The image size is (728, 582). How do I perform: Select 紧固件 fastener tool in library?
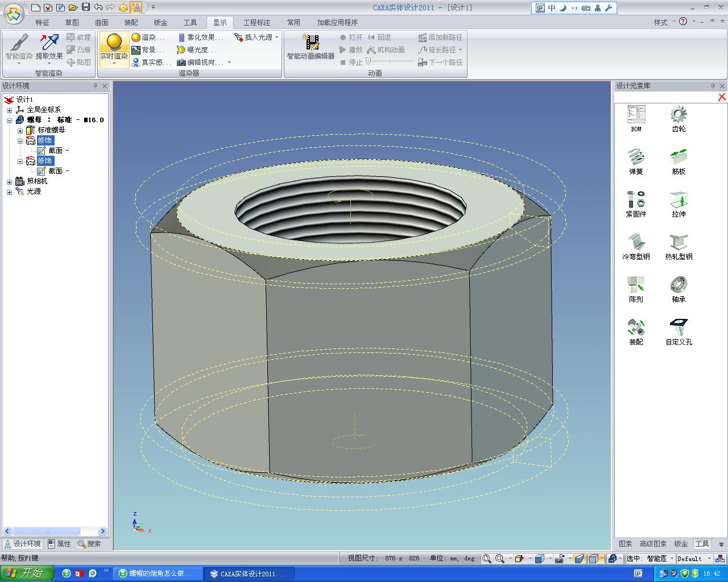[636, 204]
